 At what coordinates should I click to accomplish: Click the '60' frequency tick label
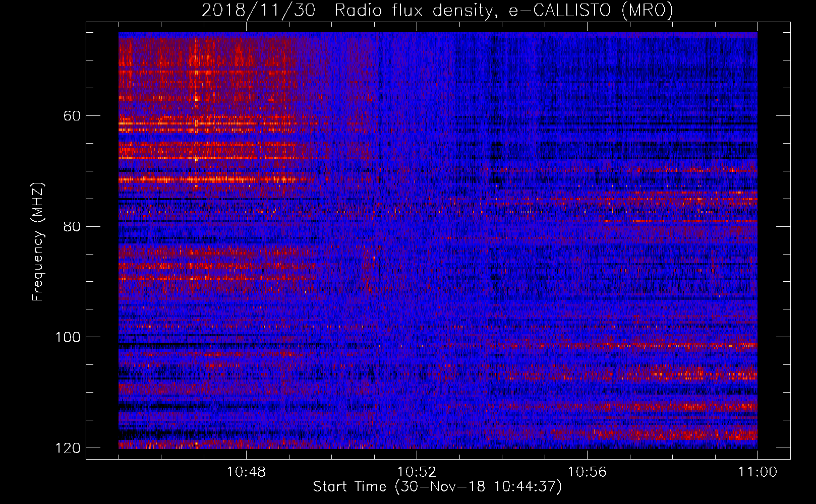coord(72,116)
